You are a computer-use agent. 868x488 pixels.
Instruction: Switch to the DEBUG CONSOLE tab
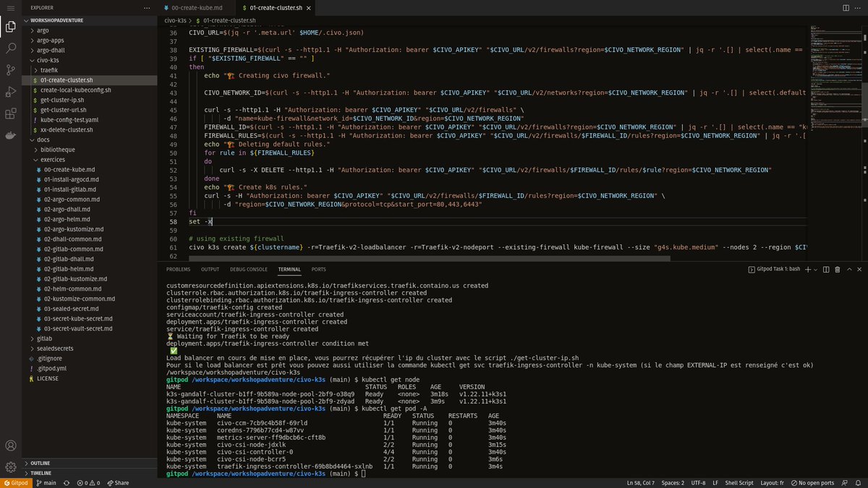click(x=249, y=269)
